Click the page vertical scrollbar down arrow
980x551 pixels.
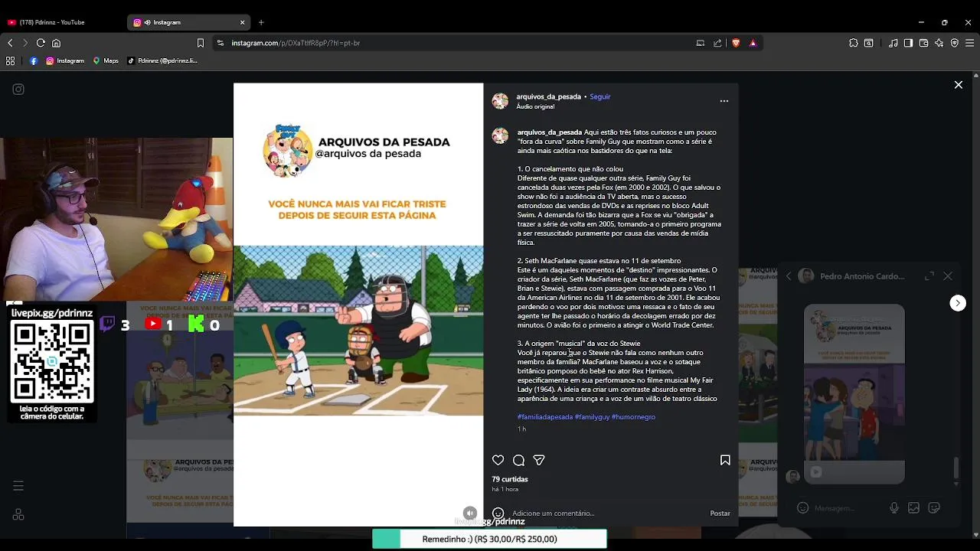(975, 534)
